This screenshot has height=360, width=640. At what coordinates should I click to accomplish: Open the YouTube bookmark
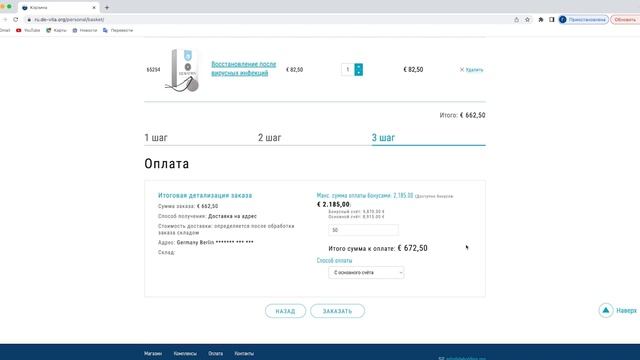(x=28, y=30)
